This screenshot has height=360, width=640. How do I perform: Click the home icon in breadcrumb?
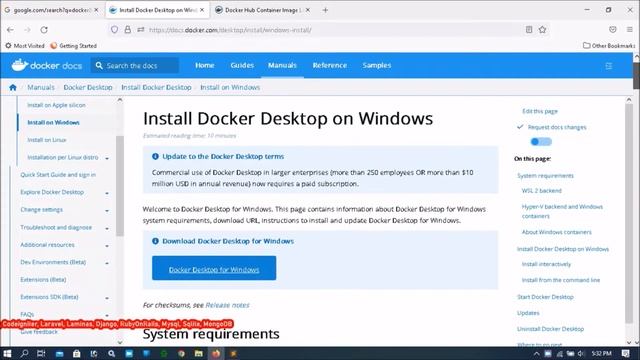[13, 87]
